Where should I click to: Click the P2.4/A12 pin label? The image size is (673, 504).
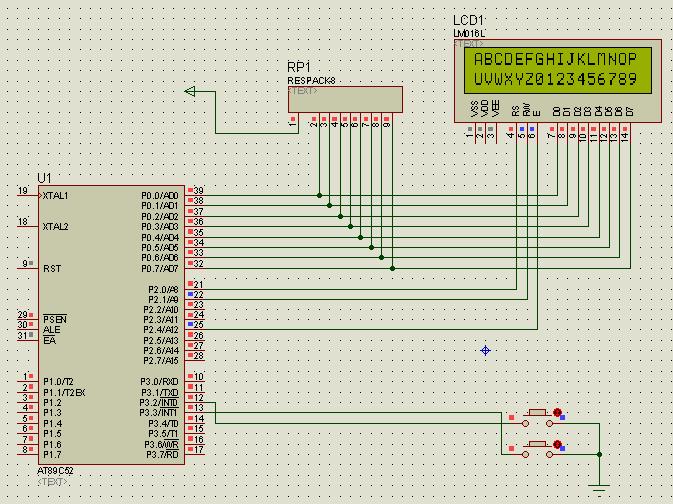pyautogui.click(x=161, y=330)
